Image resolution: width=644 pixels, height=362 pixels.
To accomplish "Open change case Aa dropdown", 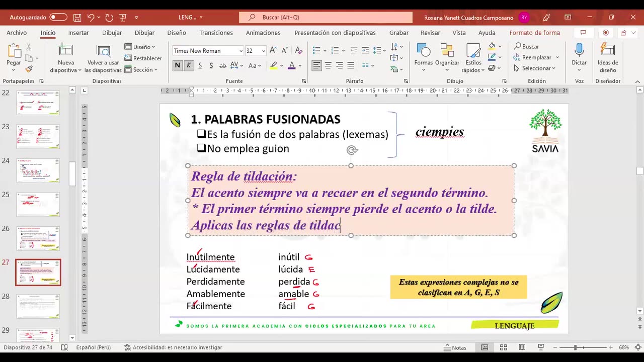I will click(x=255, y=65).
